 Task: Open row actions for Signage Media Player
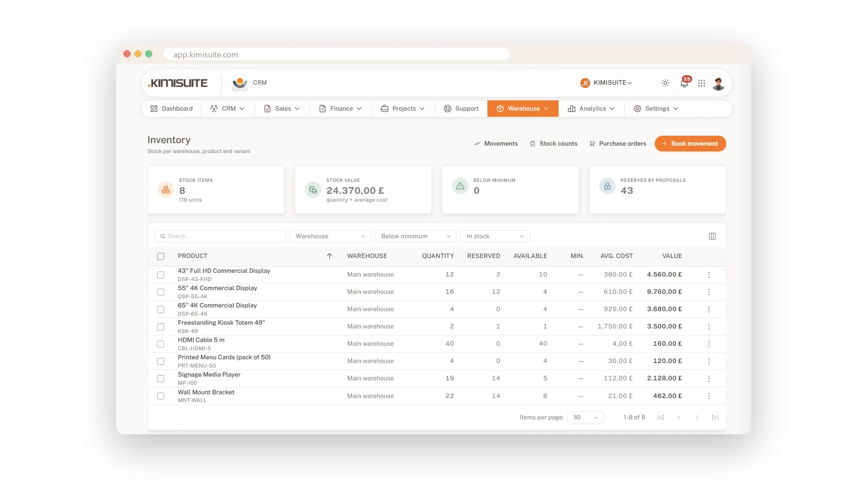(x=709, y=379)
